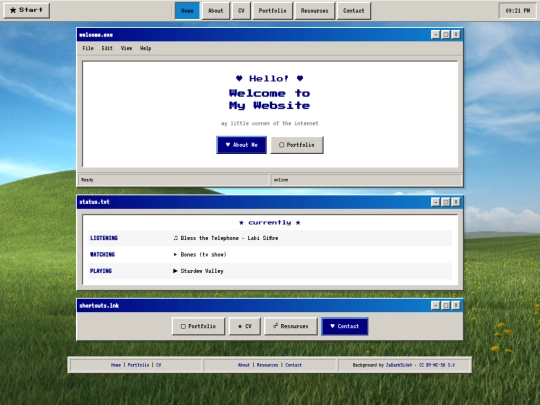Close the welcome.exe window
The width and height of the screenshot is (540, 405).
[456, 34]
